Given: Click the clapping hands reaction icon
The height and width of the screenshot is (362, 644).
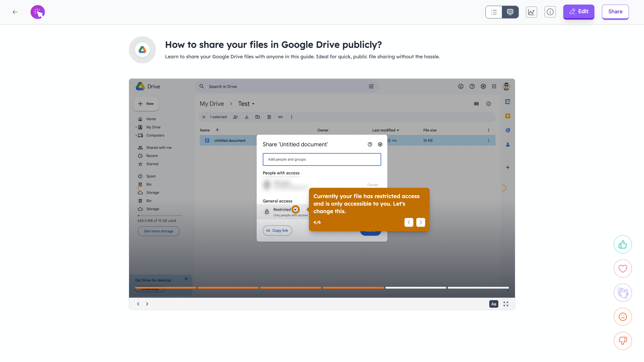Looking at the screenshot, I should coord(623,293).
